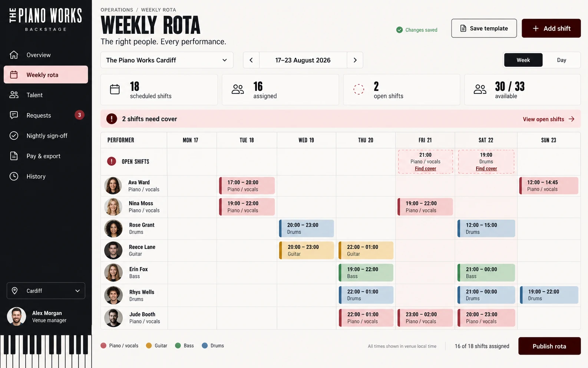Screen dimensions: 588x368
Task: Open Reece Lane's Thursday 22:00 – 01:00 Guitar shift
Action: coord(366,250)
